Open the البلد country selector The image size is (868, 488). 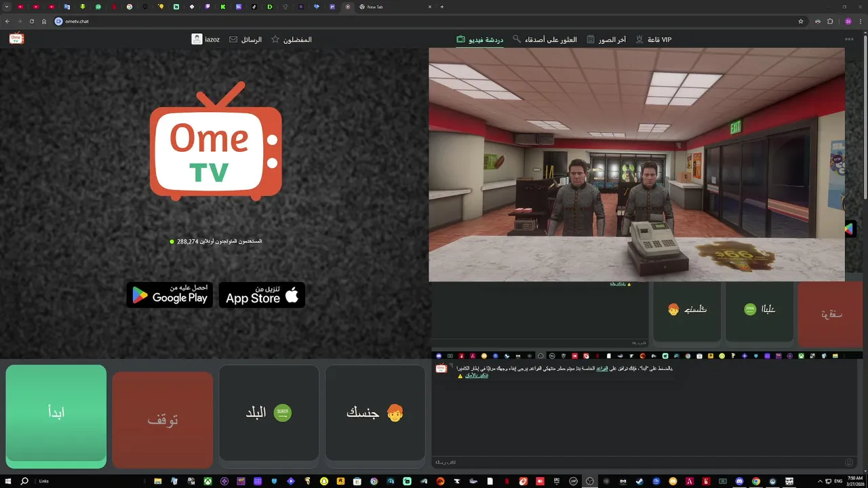pos(269,413)
